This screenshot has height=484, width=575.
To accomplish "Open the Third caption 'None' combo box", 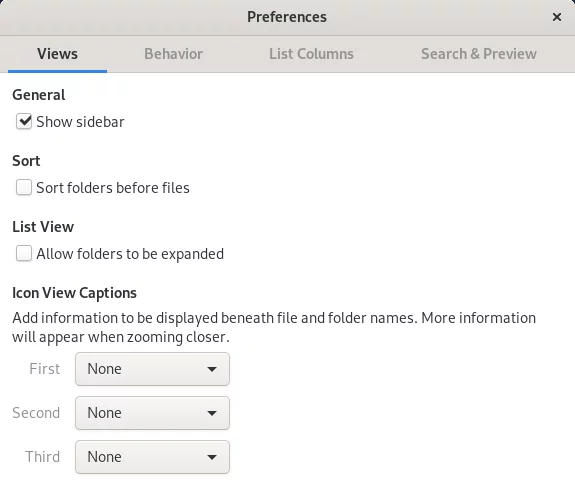I will 152,457.
